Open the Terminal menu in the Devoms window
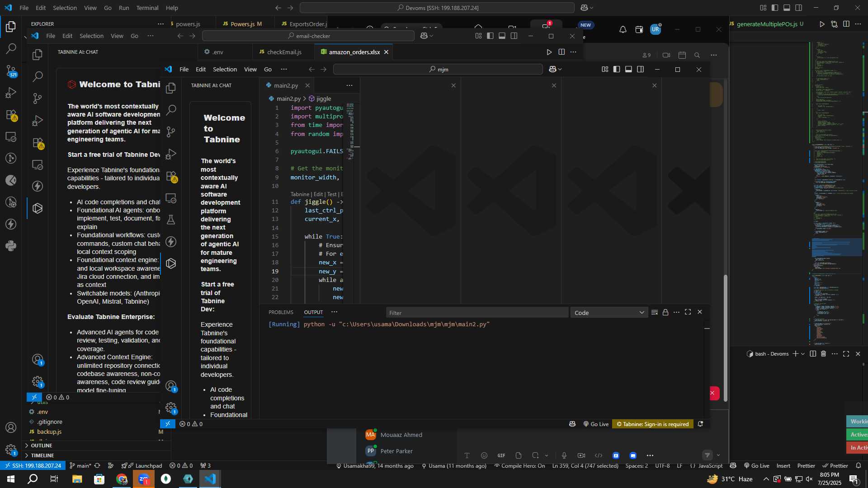The image size is (868, 488). coord(147,8)
